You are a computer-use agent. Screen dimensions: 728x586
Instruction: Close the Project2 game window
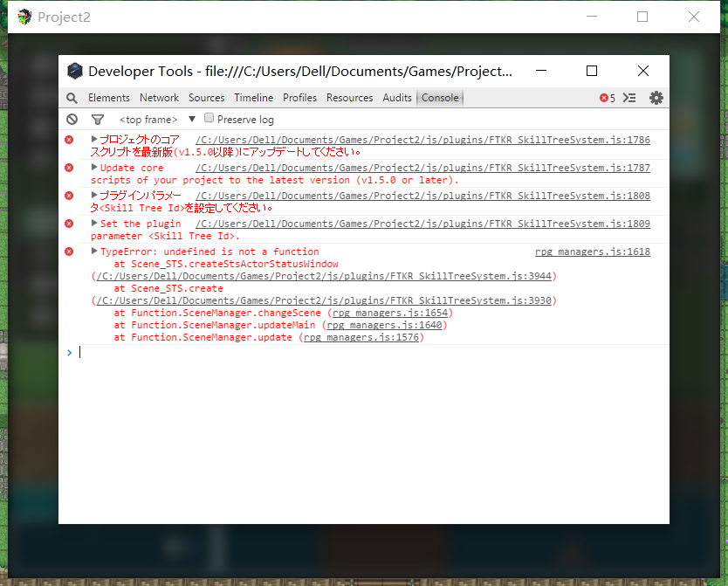pyautogui.click(x=694, y=17)
